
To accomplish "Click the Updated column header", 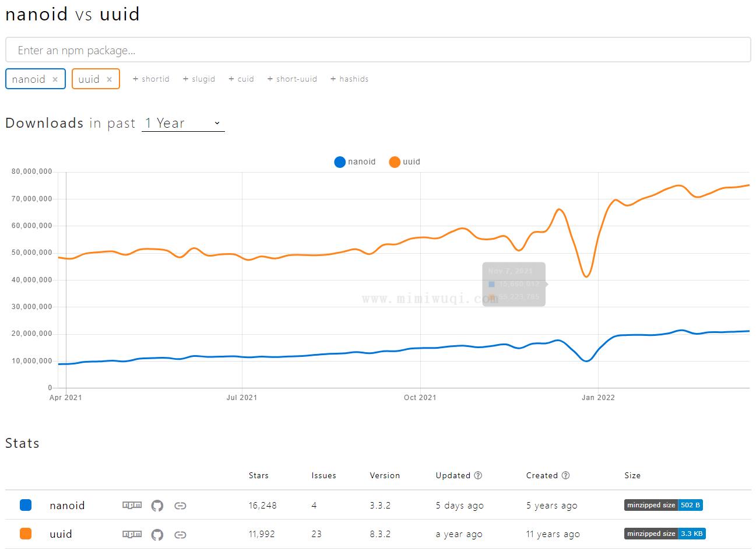I will click(453, 475).
